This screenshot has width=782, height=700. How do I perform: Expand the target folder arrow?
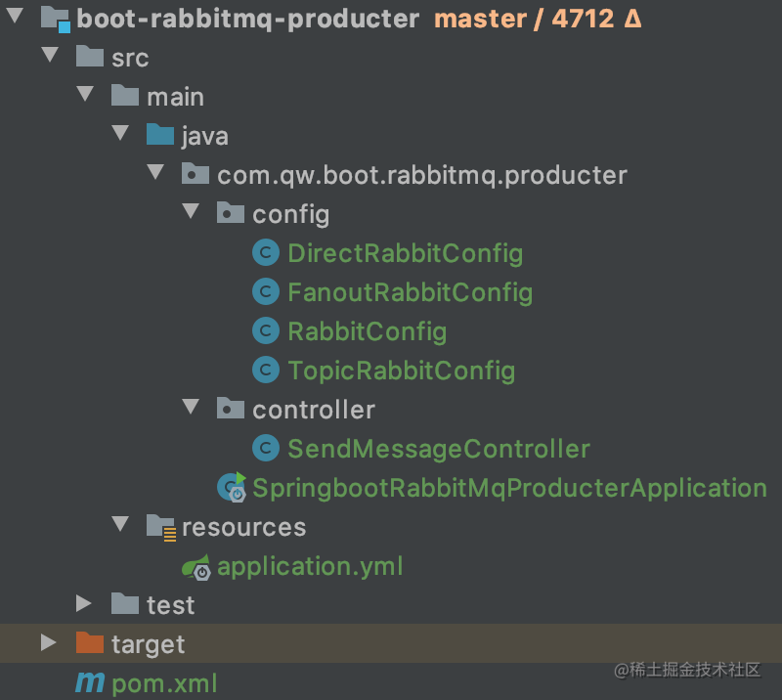pyautogui.click(x=49, y=643)
